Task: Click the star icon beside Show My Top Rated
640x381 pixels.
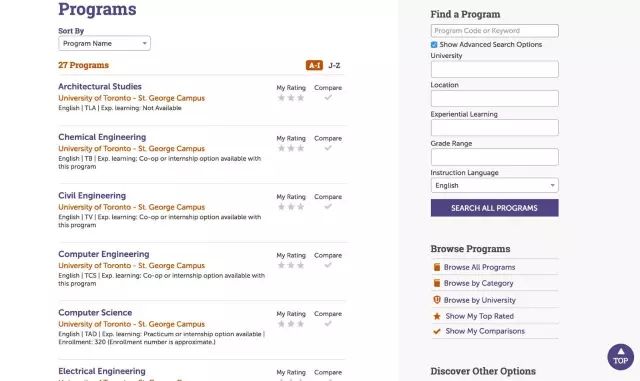Action: (x=437, y=316)
